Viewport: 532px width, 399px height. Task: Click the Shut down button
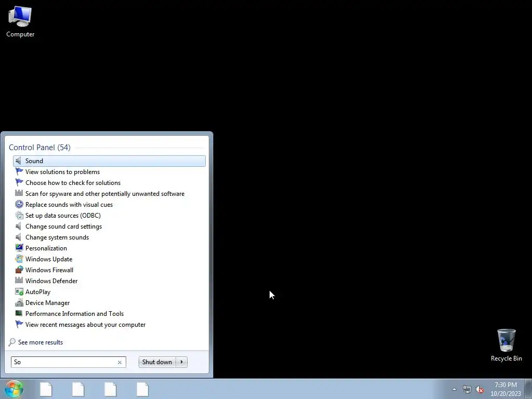tap(157, 362)
